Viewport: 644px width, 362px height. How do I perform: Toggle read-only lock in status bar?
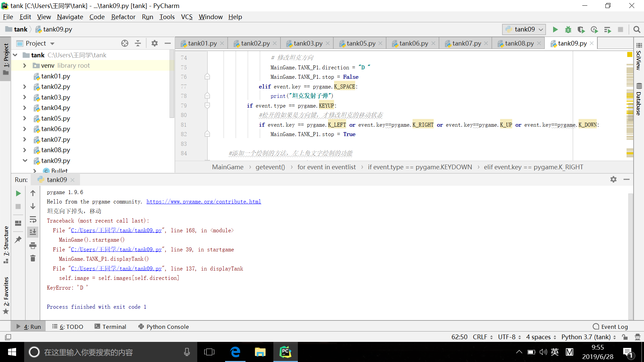pos(625,337)
